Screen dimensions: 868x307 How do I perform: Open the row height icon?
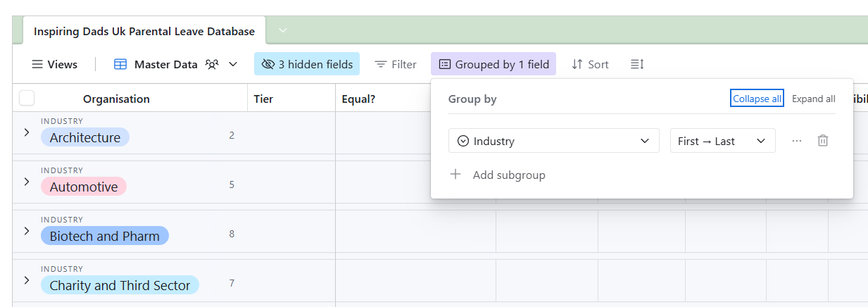click(x=637, y=64)
